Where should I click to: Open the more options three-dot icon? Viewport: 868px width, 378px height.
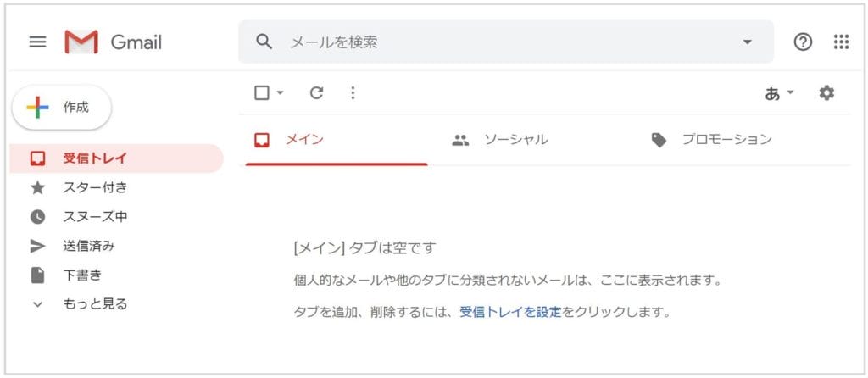(x=353, y=93)
